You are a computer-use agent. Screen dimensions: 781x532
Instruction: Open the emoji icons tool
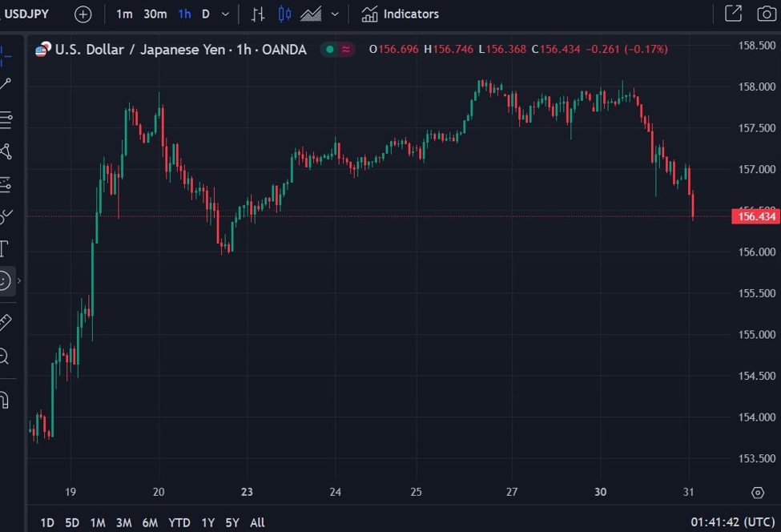pyautogui.click(x=4, y=281)
